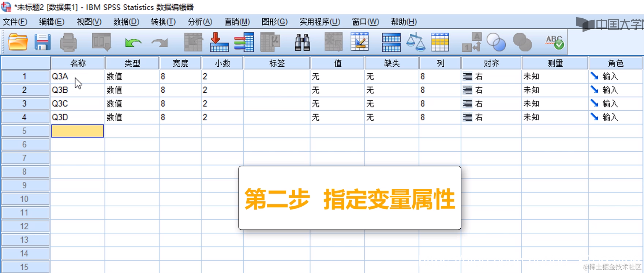Click the 标签 column header
644x273 pixels.
tap(277, 63)
